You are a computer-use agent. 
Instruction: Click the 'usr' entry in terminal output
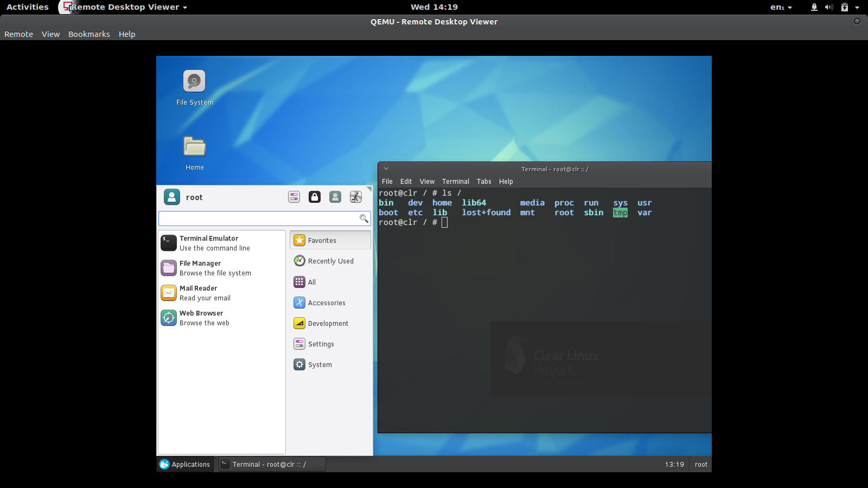tap(644, 203)
